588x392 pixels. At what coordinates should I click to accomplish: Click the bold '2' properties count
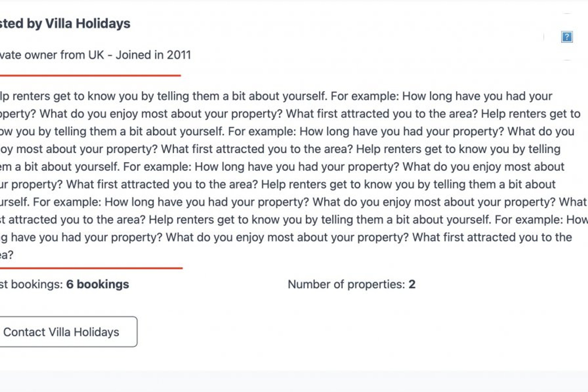click(x=412, y=284)
